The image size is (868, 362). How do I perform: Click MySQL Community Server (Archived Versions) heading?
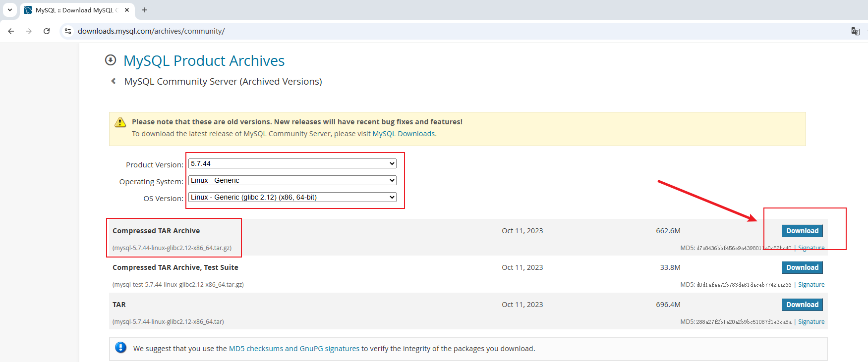(x=223, y=81)
